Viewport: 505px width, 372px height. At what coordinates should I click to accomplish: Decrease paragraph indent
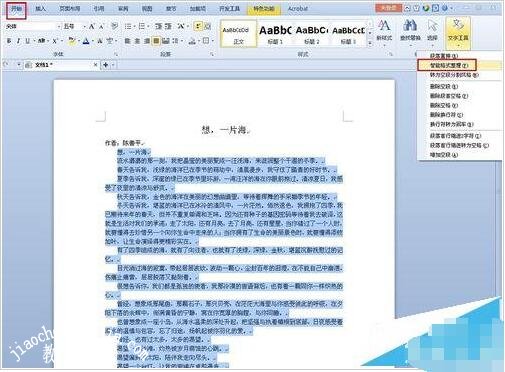tap(158, 26)
